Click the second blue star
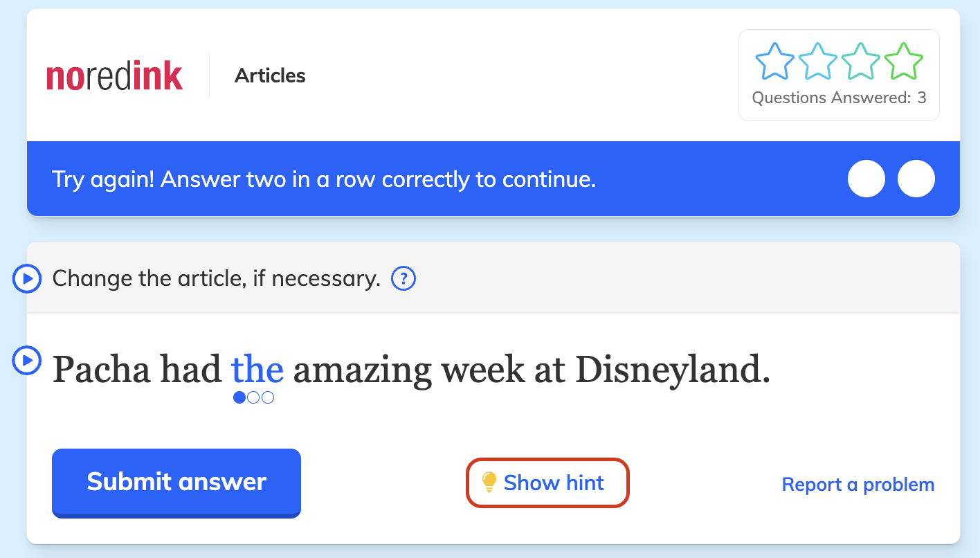The width and height of the screenshot is (980, 558). [817, 61]
